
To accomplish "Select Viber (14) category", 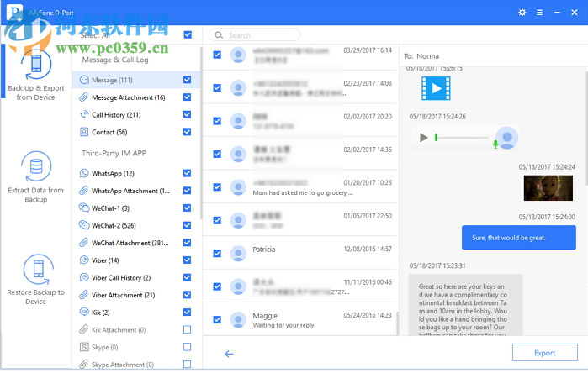I will [x=137, y=260].
